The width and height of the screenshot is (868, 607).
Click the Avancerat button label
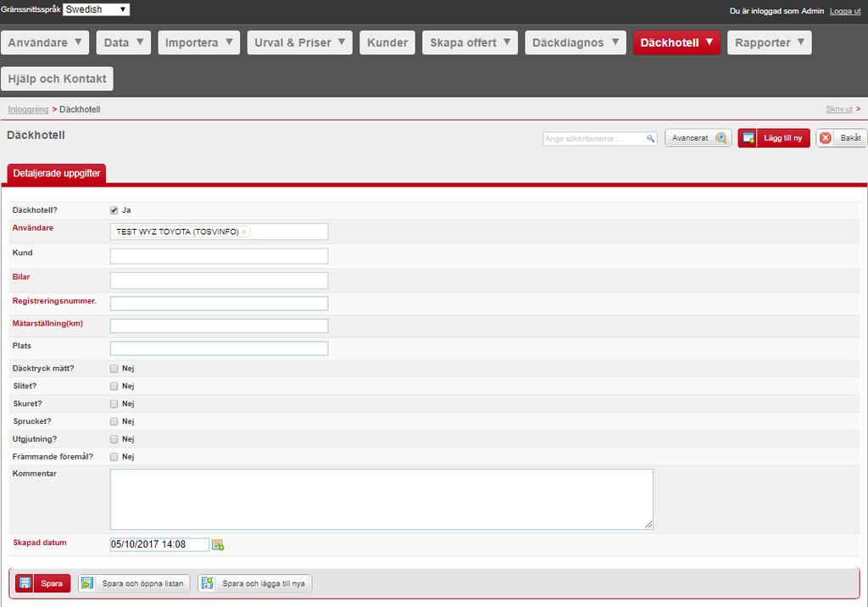click(x=690, y=138)
